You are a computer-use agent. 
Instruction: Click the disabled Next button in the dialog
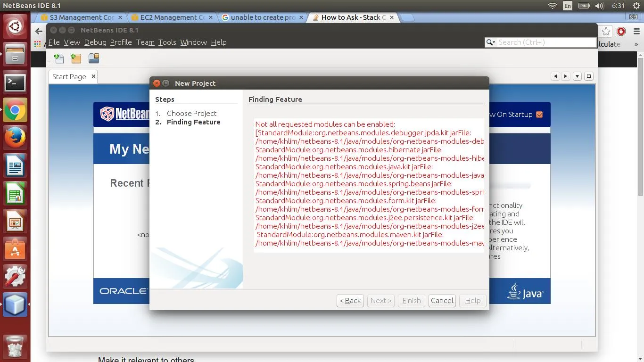tap(381, 301)
